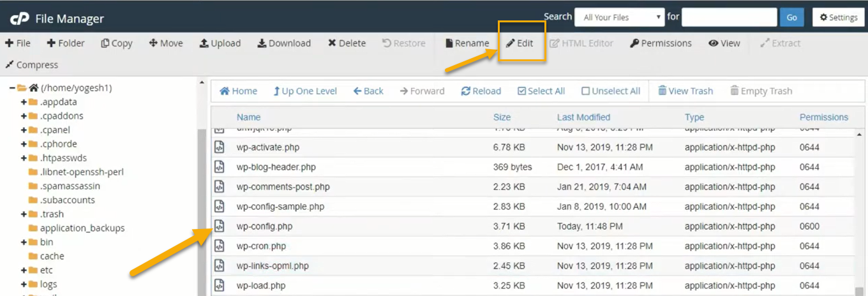Select the wp-config.php file icon

219,226
